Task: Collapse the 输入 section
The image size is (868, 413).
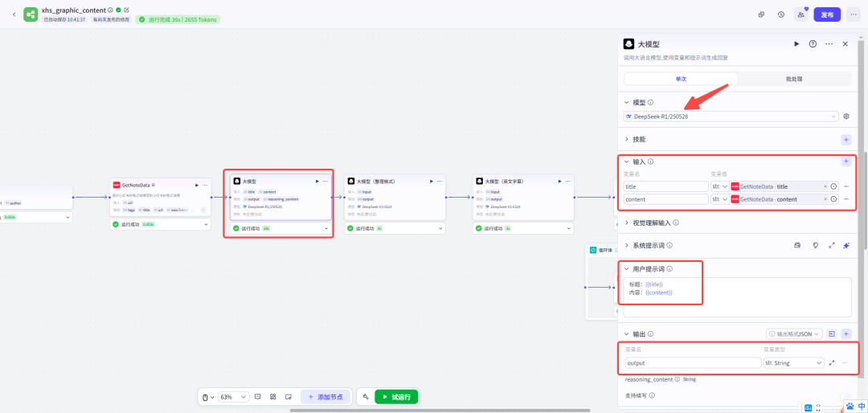Action: point(627,162)
